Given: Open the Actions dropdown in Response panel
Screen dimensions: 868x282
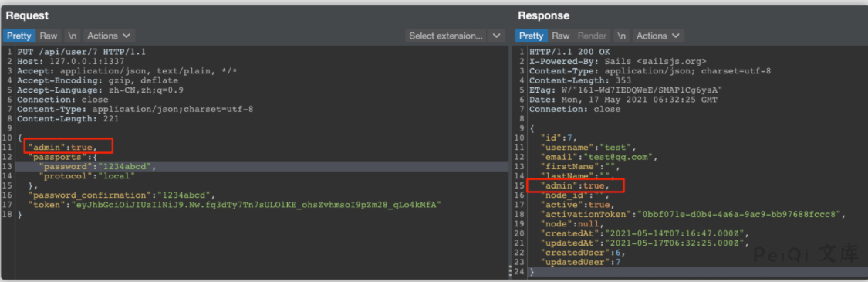Looking at the screenshot, I should (x=658, y=36).
